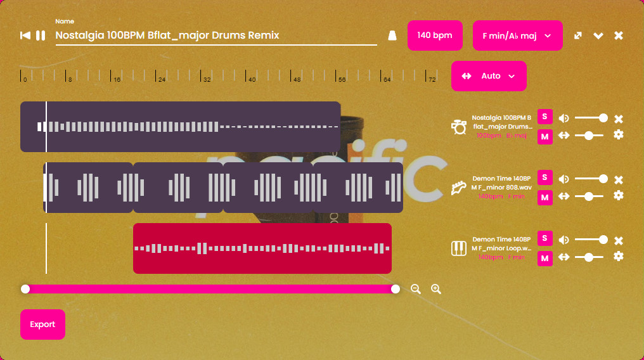Open settings gear for the 808 track
The width and height of the screenshot is (644, 360).
click(x=619, y=195)
